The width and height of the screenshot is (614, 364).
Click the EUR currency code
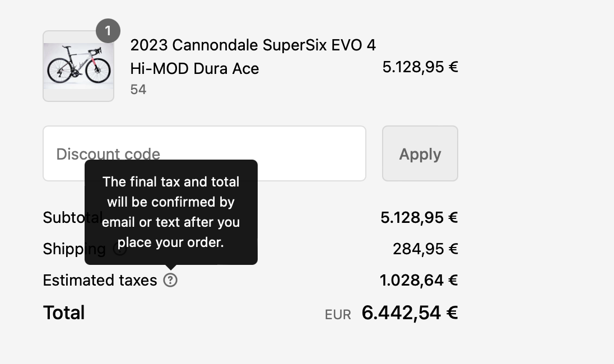coord(338,315)
